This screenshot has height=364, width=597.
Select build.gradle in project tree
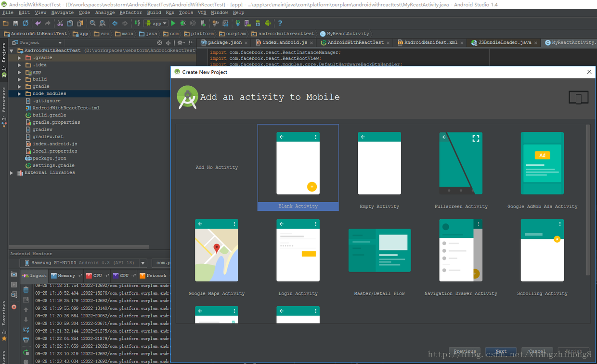49,115
